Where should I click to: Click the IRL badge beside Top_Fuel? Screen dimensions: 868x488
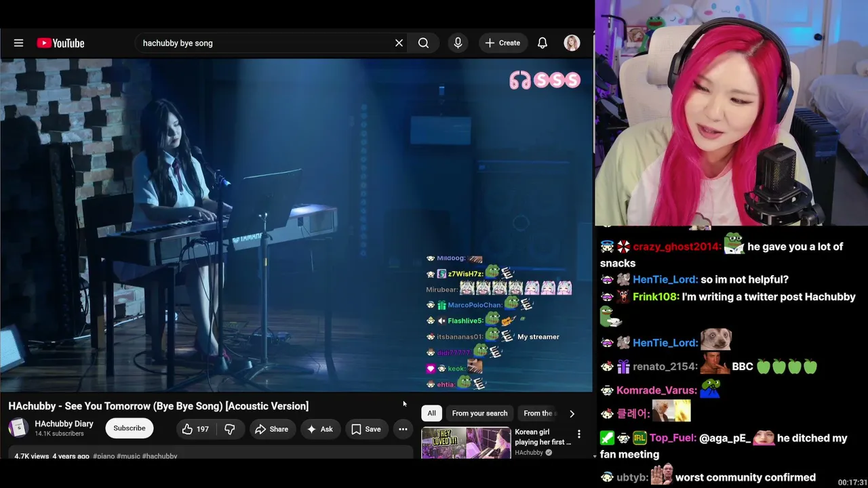(639, 439)
